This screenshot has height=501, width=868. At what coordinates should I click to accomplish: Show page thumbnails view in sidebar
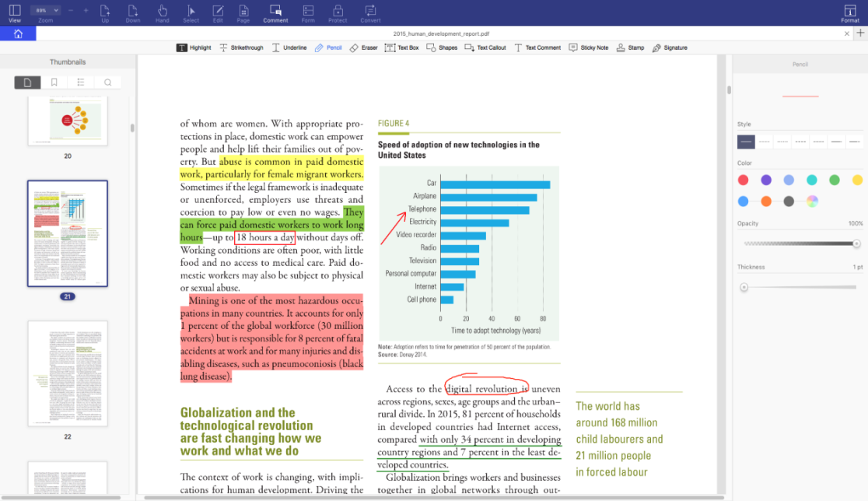pyautogui.click(x=27, y=82)
